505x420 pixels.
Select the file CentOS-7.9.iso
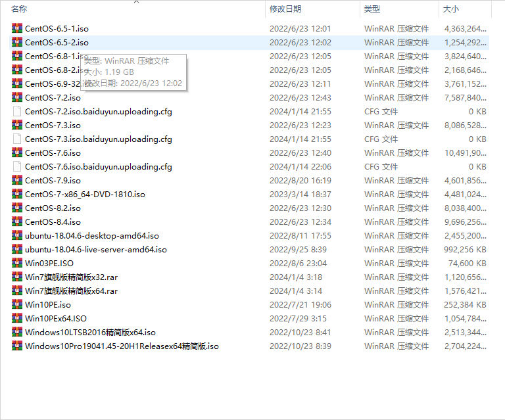point(53,180)
